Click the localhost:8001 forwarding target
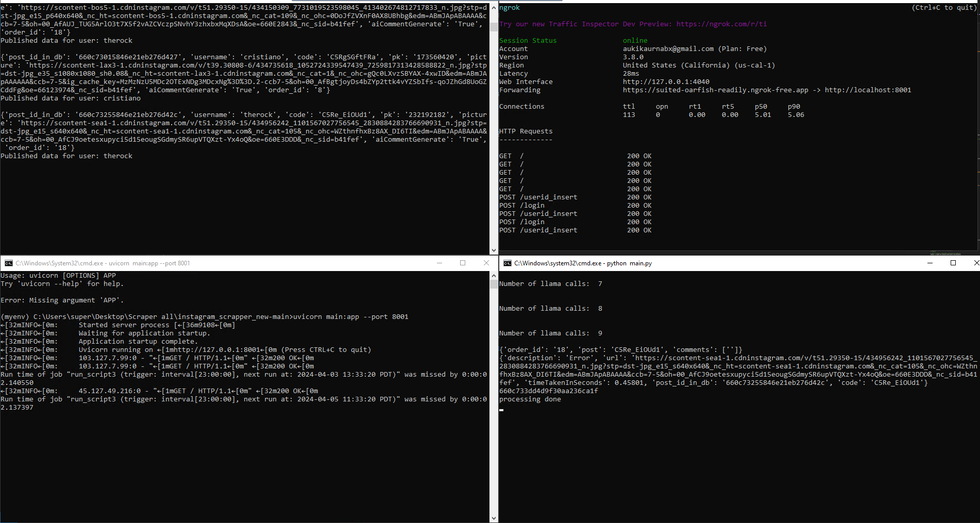980x523 pixels. coord(868,90)
